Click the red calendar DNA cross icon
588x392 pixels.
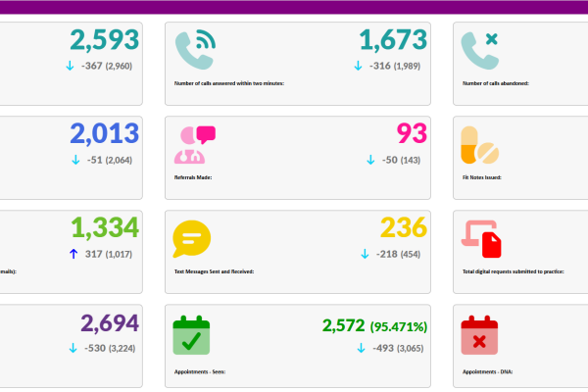tap(480, 334)
